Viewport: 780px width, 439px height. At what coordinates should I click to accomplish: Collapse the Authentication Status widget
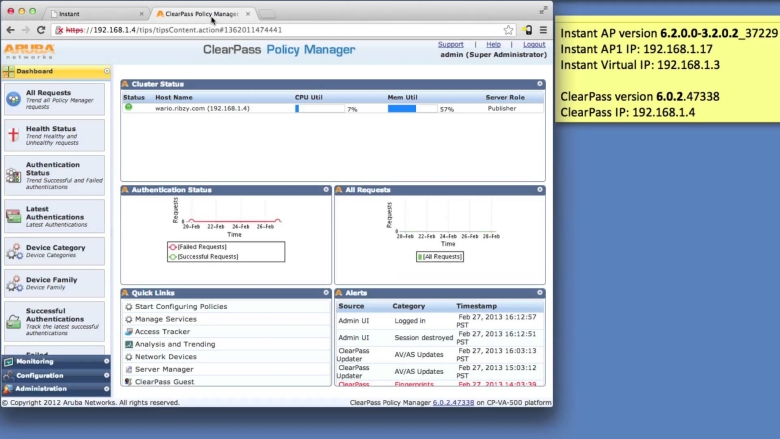click(326, 189)
